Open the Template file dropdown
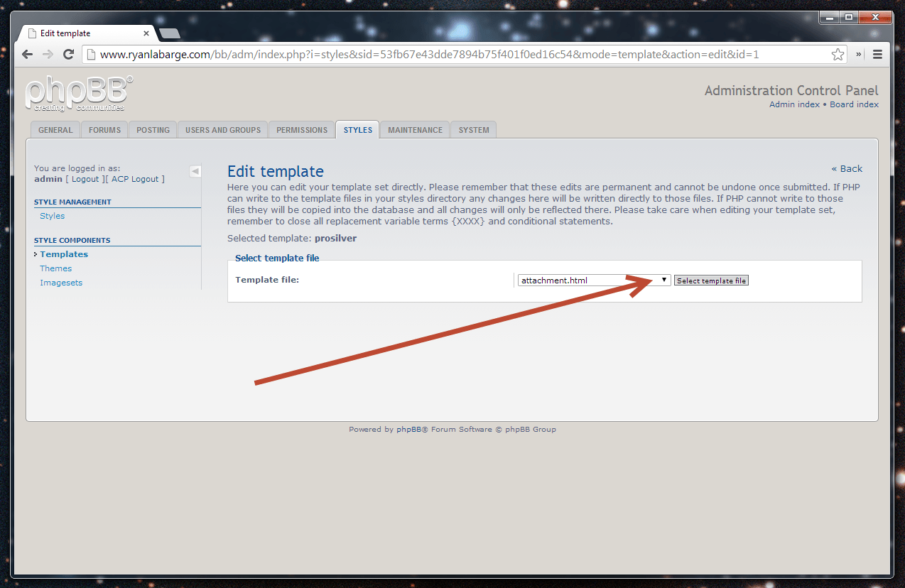905x588 pixels. [x=594, y=281]
